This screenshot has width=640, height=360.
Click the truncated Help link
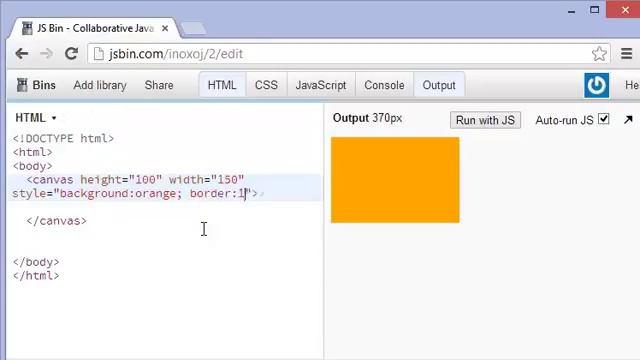pos(632,85)
